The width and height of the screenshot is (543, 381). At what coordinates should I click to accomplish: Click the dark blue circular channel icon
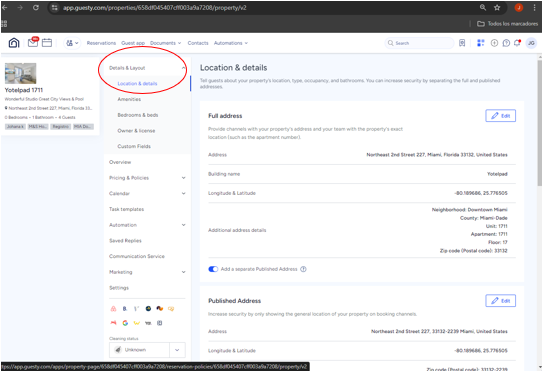coord(148,308)
